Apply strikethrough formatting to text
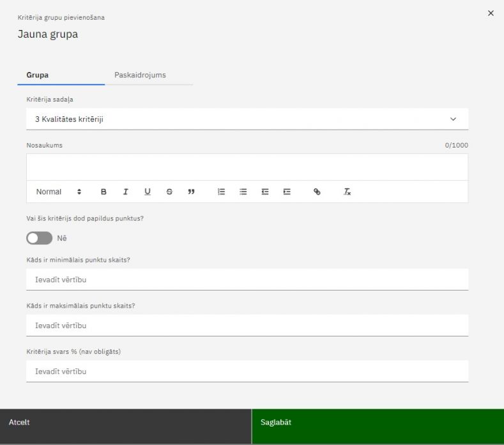The height and width of the screenshot is (445, 504). (x=169, y=192)
